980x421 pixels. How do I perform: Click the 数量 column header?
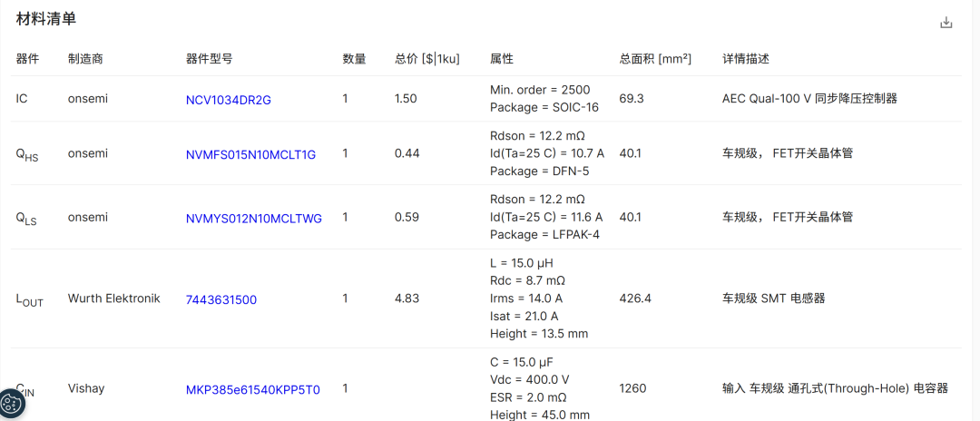[355, 59]
